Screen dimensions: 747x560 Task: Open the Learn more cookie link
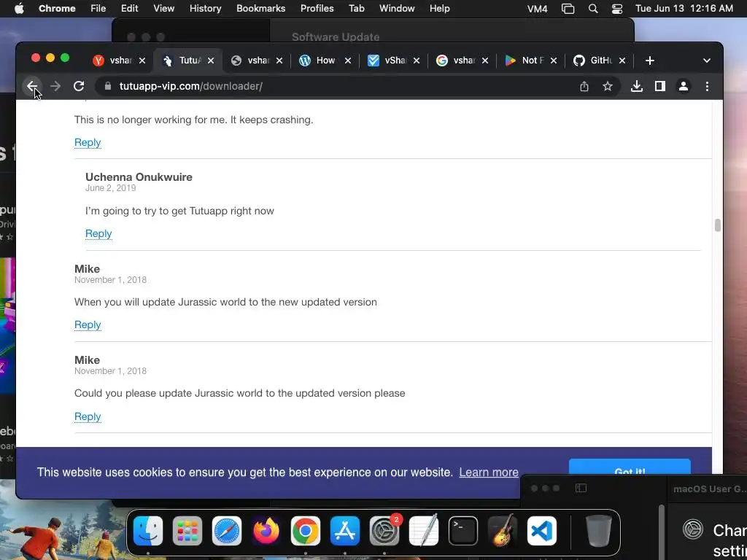tap(488, 472)
